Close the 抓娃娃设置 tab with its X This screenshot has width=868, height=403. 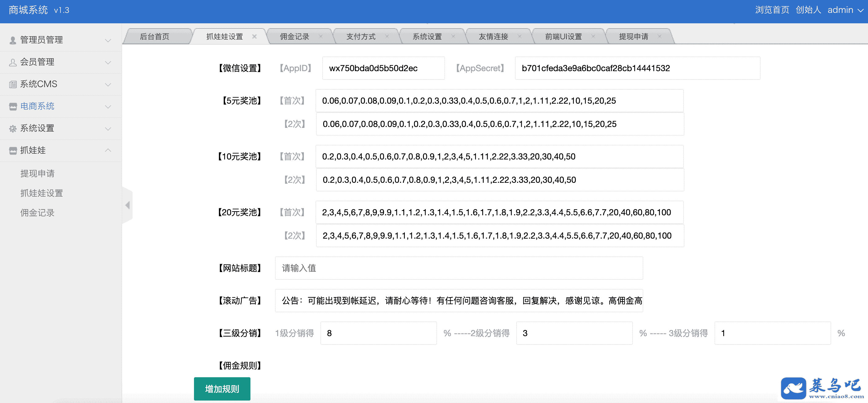[x=254, y=36]
